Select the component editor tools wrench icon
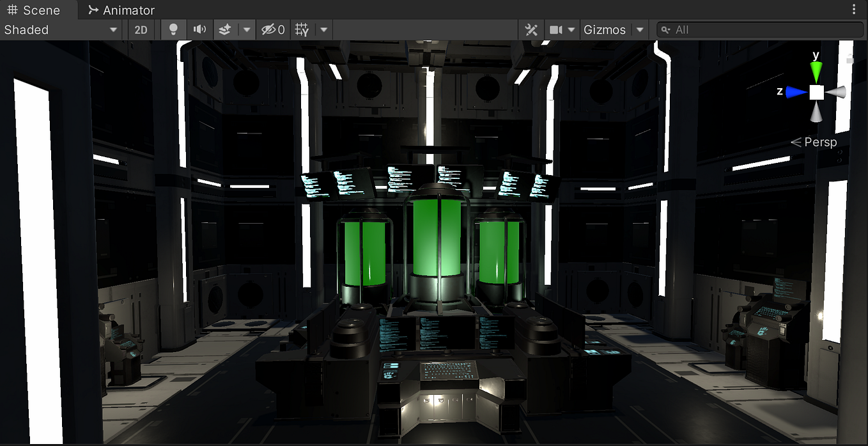 tap(531, 29)
